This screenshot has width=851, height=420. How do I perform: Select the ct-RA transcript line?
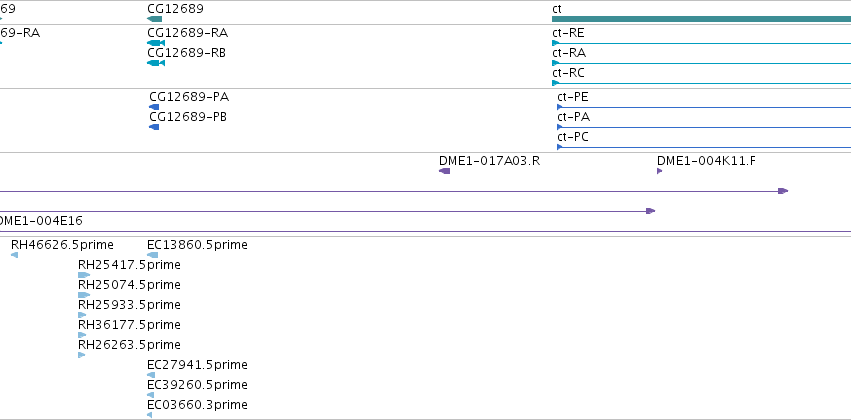coord(701,63)
